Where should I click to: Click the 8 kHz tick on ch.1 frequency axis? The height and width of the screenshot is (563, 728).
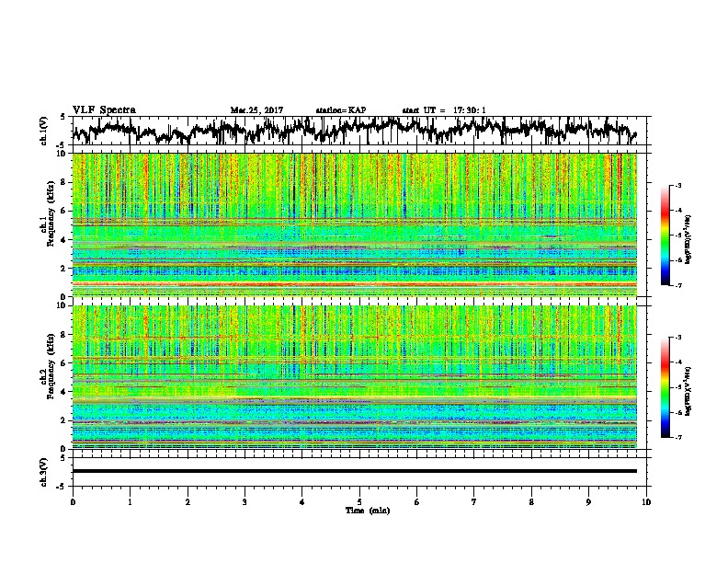[x=63, y=182]
